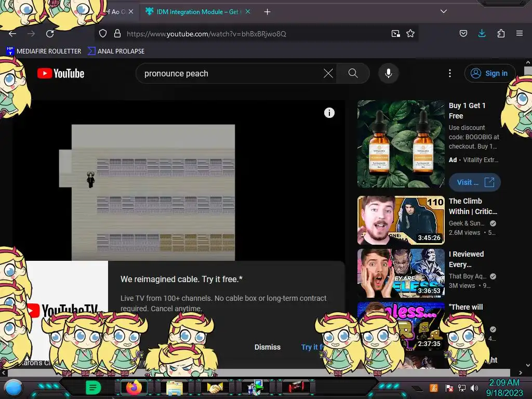Viewport: 532px width, 399px height.
Task: Expand the list all tabs chevron
Action: click(x=444, y=11)
